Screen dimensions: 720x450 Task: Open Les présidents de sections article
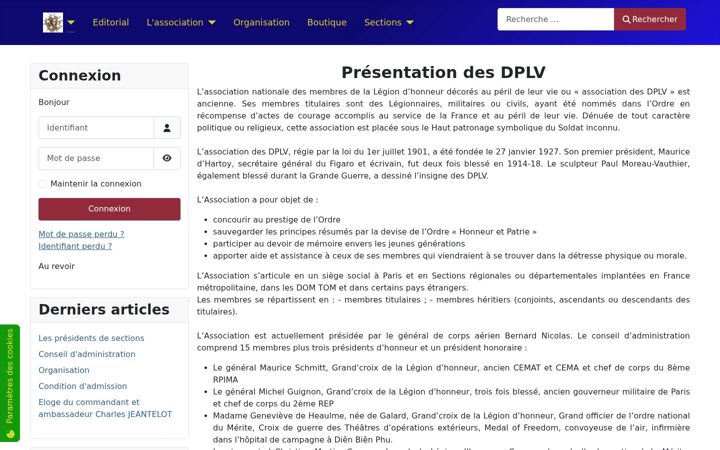(91, 338)
